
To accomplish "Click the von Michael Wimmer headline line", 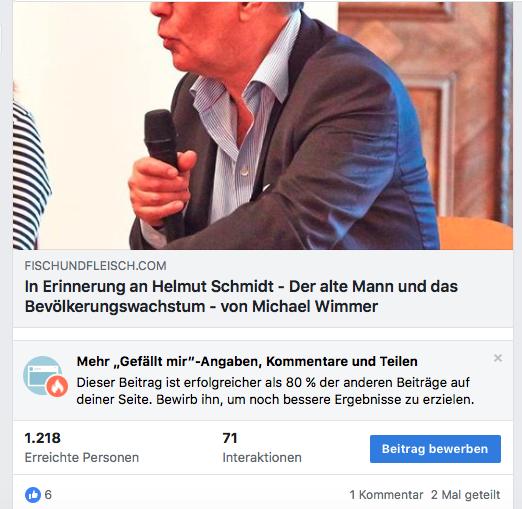I will point(201,306).
